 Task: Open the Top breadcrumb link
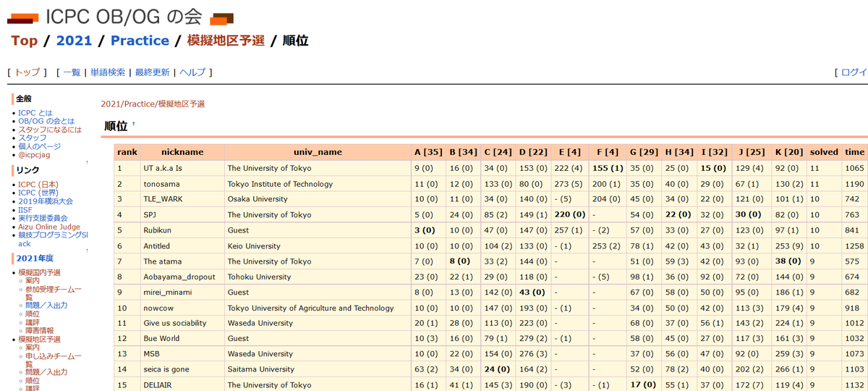click(24, 41)
